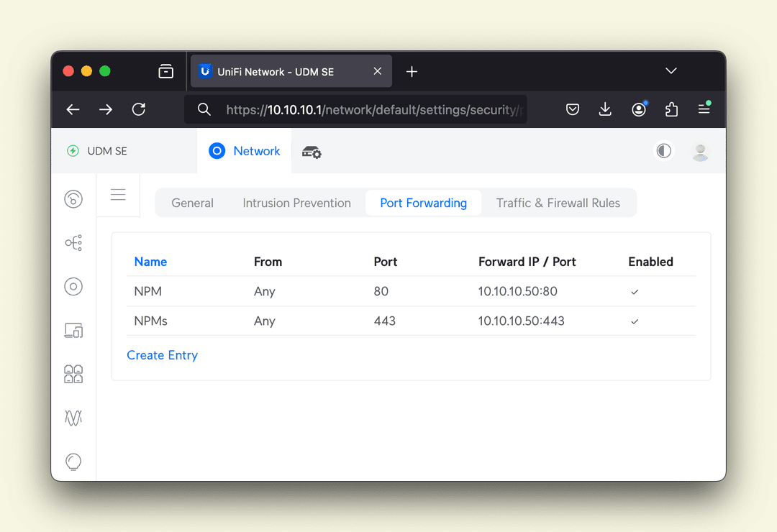This screenshot has height=532, width=777.
Task: Click the UniFi console settings icon
Action: tap(312, 152)
